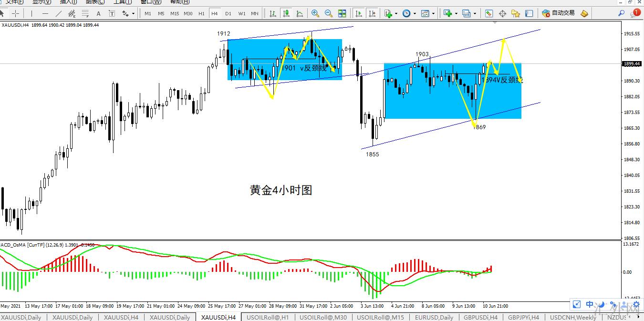Open the EURUSD,Daily chart tab
Viewport: 644px width, 321px height.
pos(434,317)
